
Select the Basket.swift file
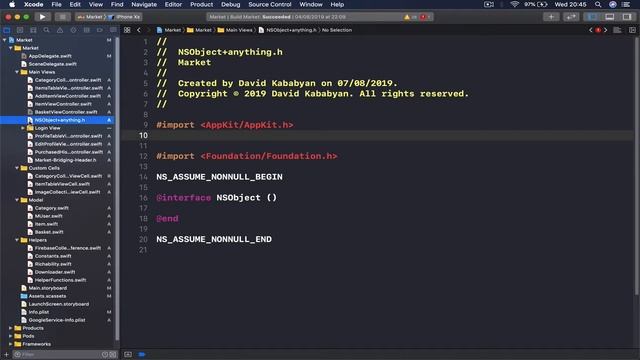(49, 232)
